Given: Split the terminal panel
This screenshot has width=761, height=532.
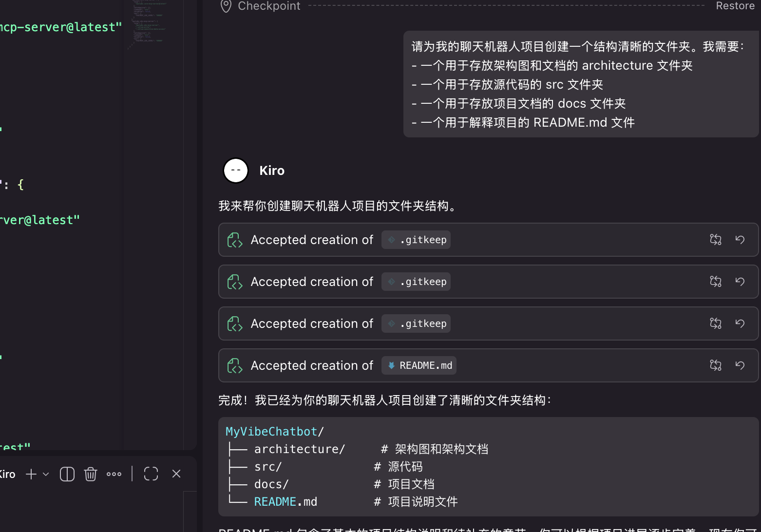Looking at the screenshot, I should point(67,474).
